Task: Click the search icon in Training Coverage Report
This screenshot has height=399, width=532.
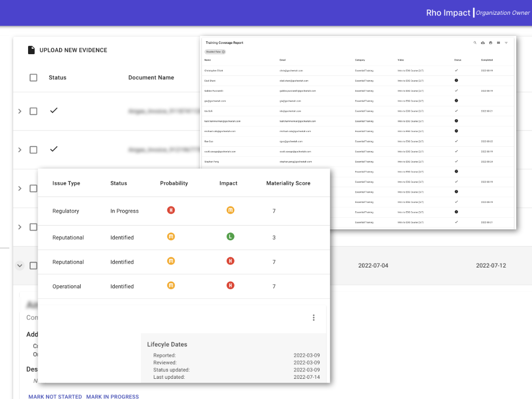Action: click(475, 43)
